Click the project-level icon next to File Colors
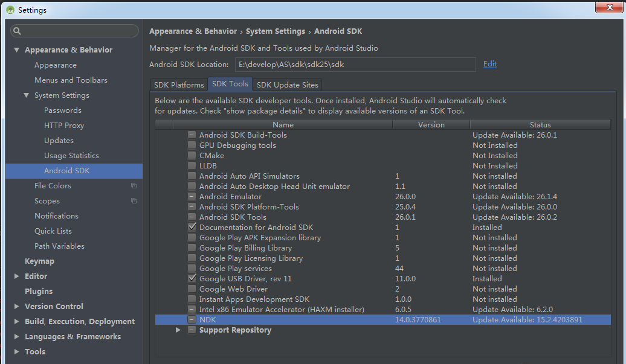 pos(134,186)
